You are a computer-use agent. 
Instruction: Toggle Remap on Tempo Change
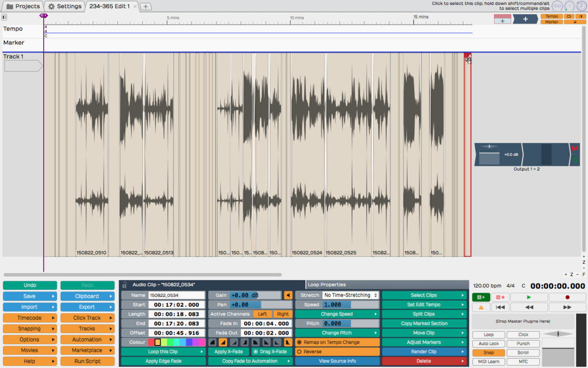point(299,342)
